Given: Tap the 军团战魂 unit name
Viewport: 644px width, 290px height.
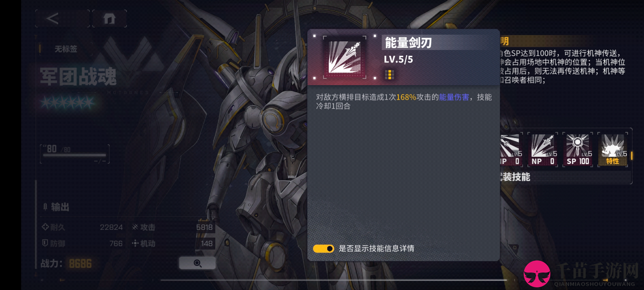Looking at the screenshot, I should 78,77.
